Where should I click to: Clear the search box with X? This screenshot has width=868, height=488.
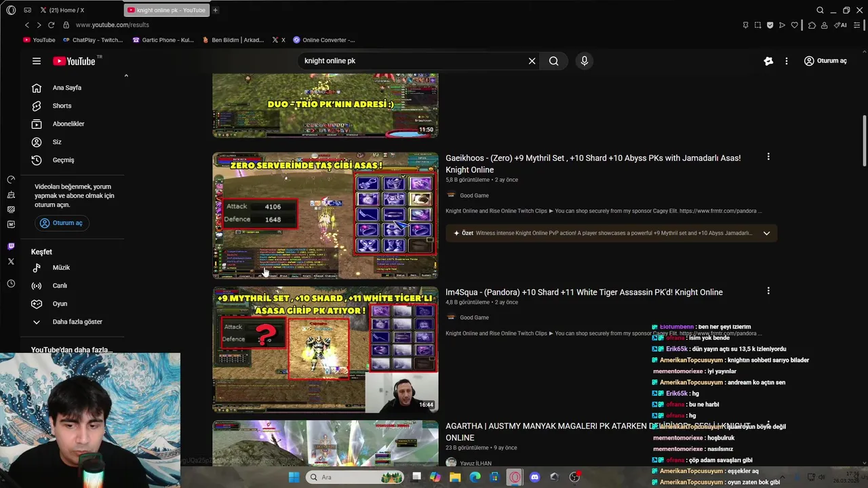tap(532, 61)
